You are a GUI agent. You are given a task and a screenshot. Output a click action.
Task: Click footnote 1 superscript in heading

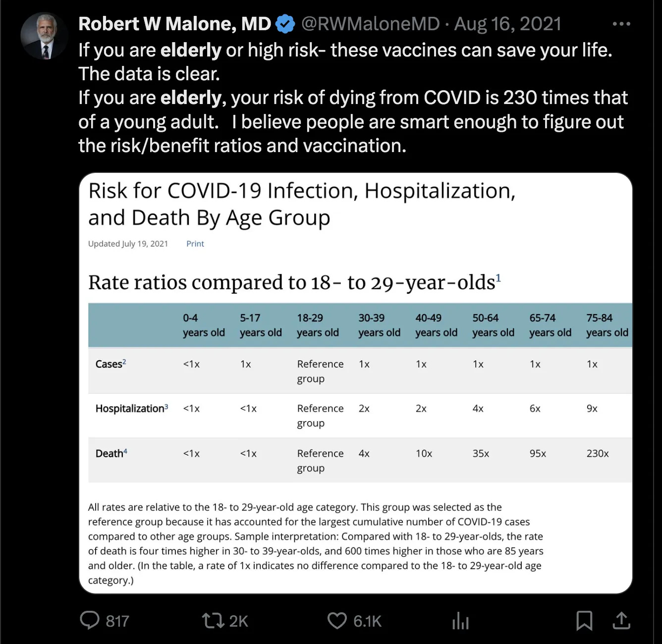coord(498,277)
